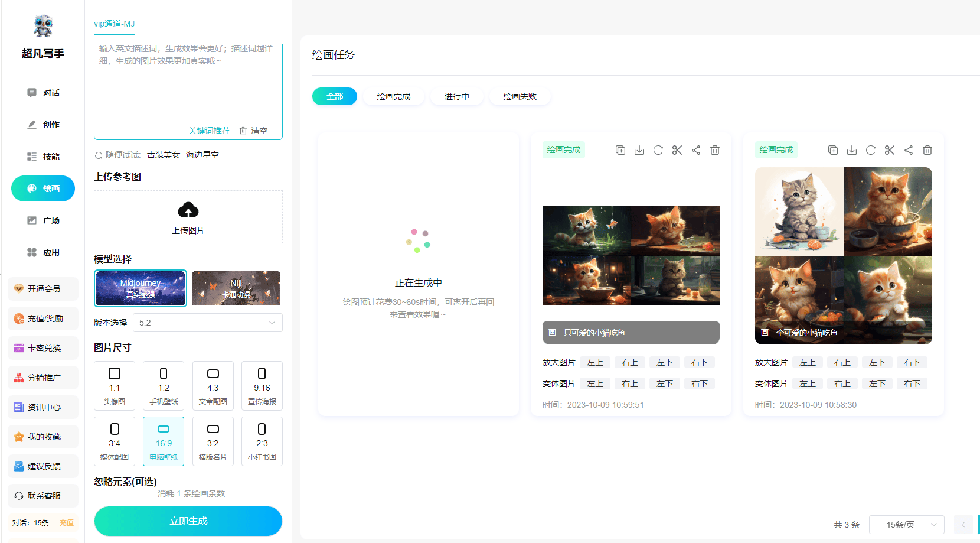Screen dimensions: 980x543
Task: Share the cat drawing via share icon
Action: [x=696, y=150]
